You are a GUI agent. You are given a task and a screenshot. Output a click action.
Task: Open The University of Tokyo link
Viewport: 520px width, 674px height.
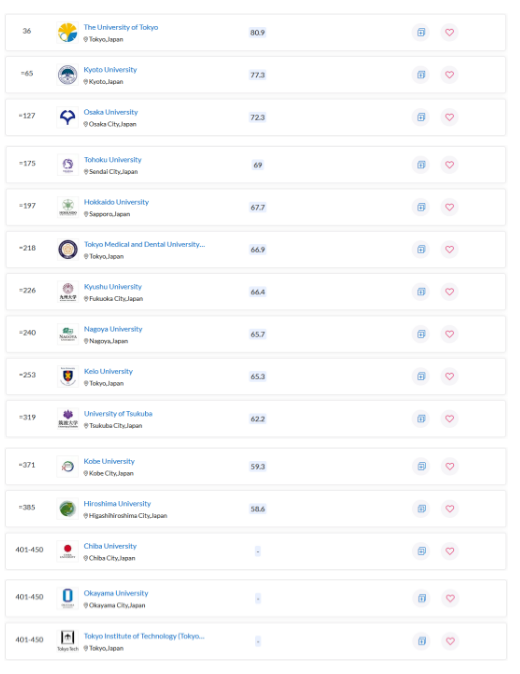click(121, 27)
